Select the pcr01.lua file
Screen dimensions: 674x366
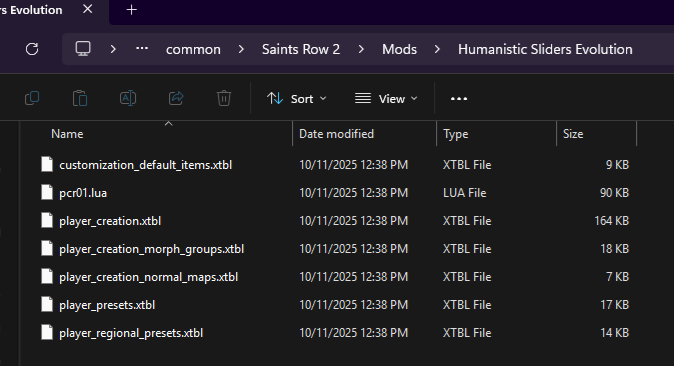point(83,193)
